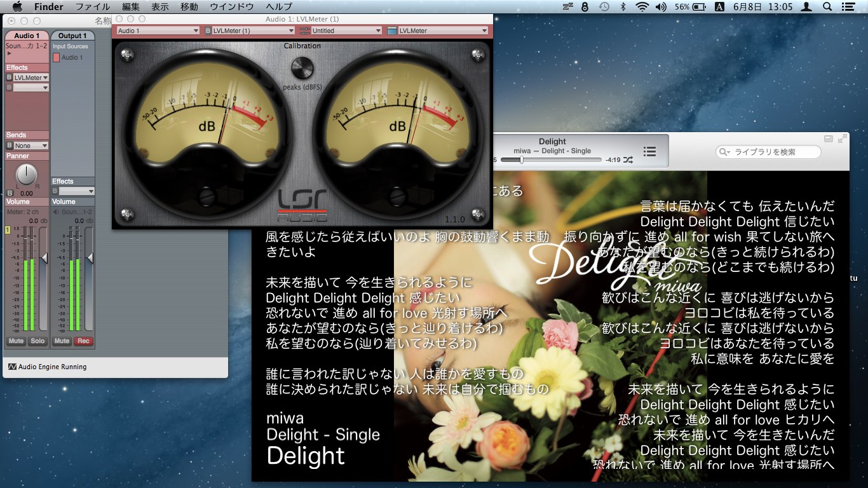Open the 1Password lock menu bar icon
868x488 pixels.
pyautogui.click(x=585, y=7)
